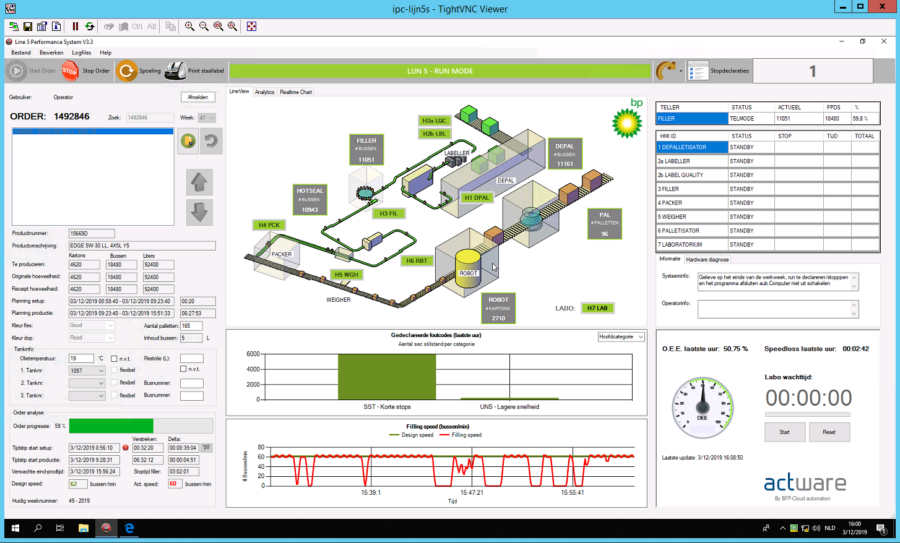This screenshot has height=543, width=900.
Task: Toggle full screen mode in the VNC toolbar
Action: 251,26
